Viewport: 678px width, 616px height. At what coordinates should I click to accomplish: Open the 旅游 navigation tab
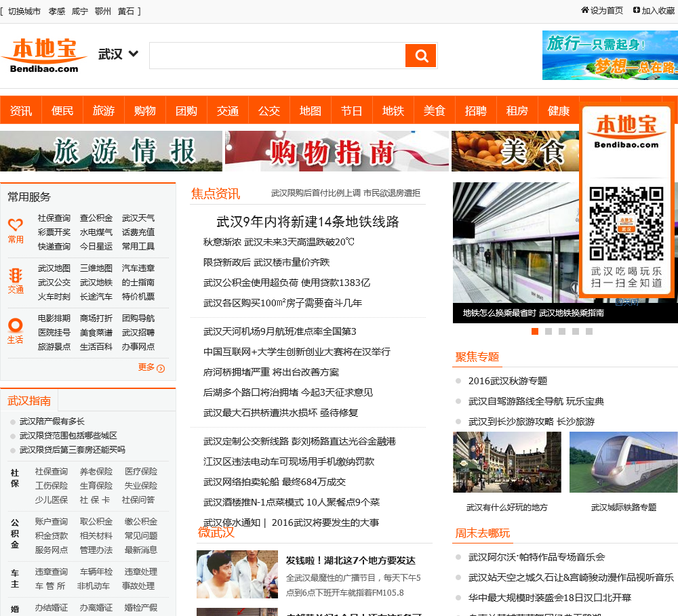(104, 110)
